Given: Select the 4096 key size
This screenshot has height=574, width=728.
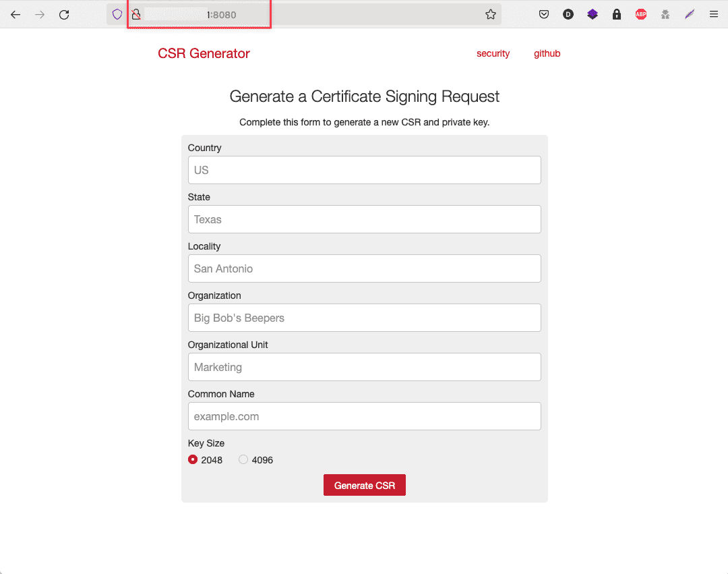Looking at the screenshot, I should [243, 460].
